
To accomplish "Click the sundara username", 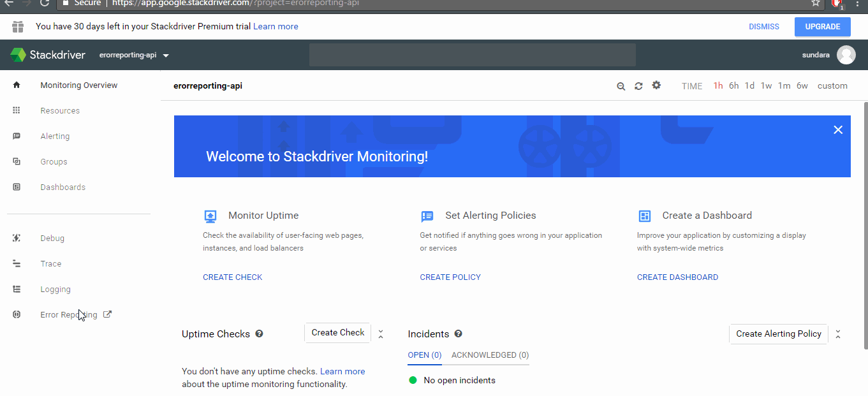I will pyautogui.click(x=816, y=55).
